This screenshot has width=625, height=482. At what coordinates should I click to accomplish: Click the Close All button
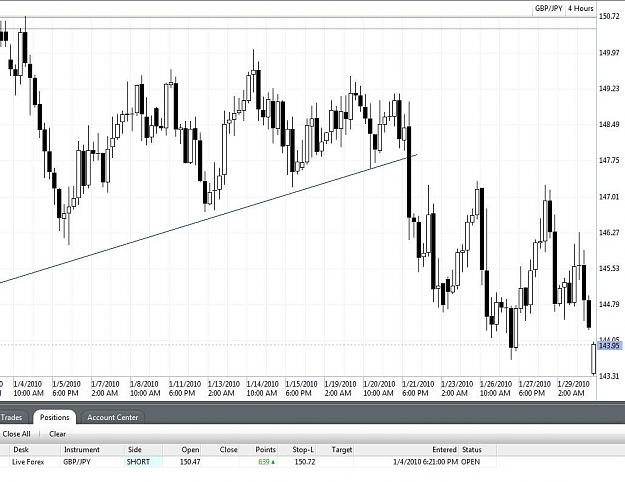[x=16, y=434]
